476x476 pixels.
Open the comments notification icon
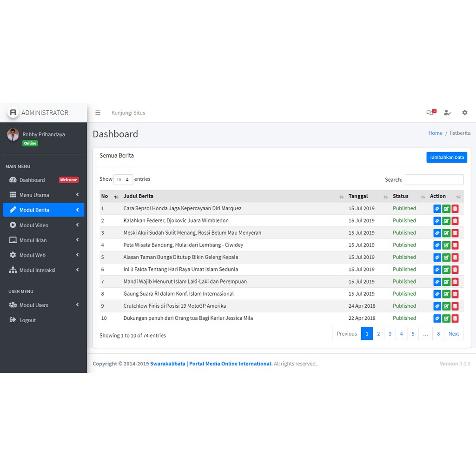(x=430, y=112)
